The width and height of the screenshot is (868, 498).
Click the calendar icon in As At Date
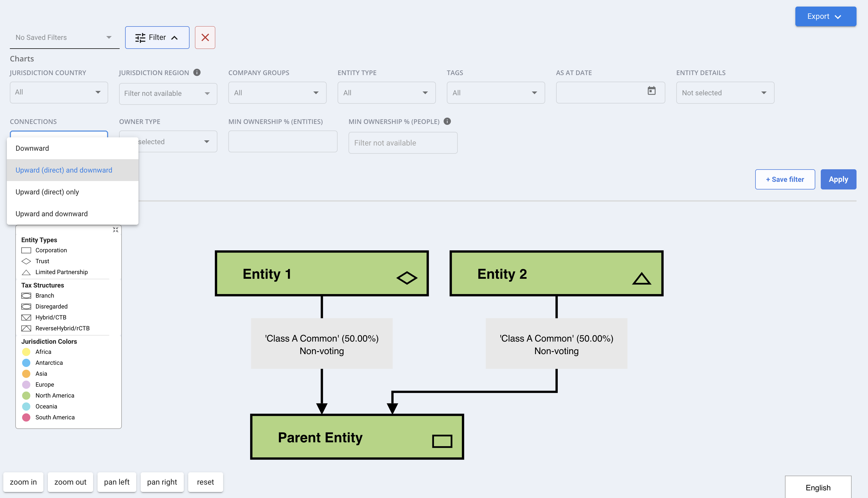[x=651, y=91]
